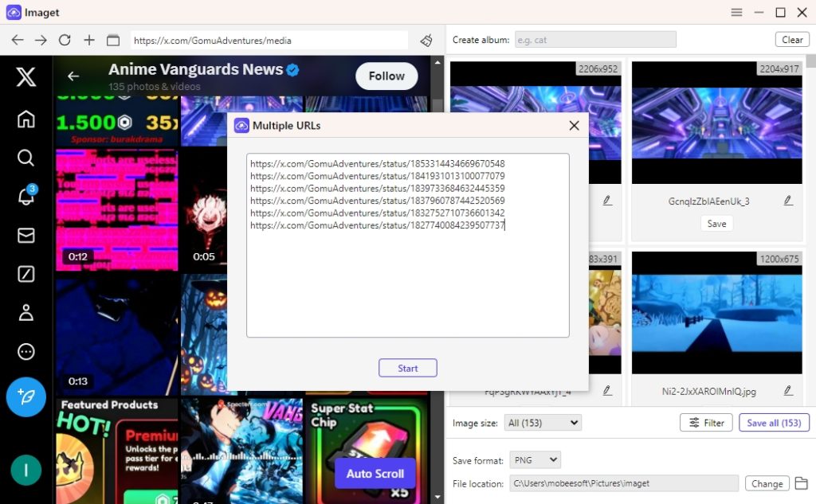Click the X home icon

tap(26, 119)
